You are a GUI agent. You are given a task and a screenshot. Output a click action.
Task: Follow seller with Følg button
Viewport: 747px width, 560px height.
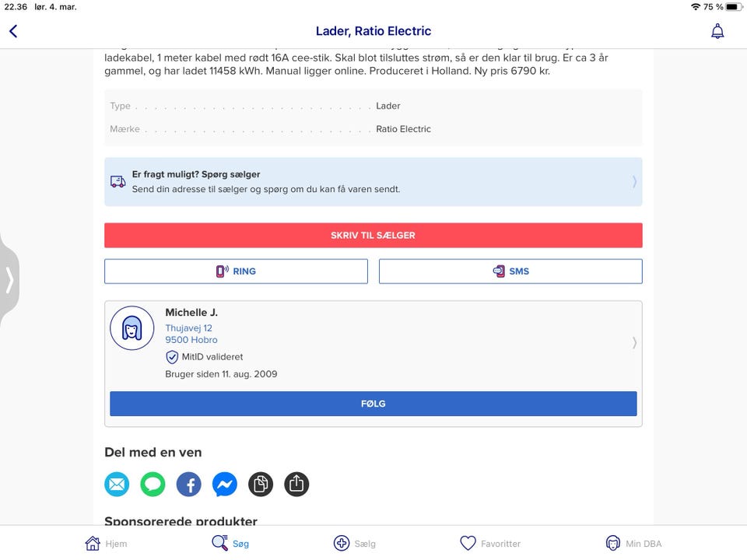click(373, 404)
